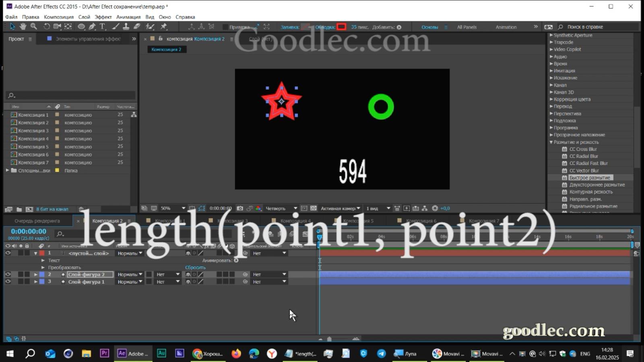Create new folder icon in Project panel
The image size is (644, 362).
[19, 209]
